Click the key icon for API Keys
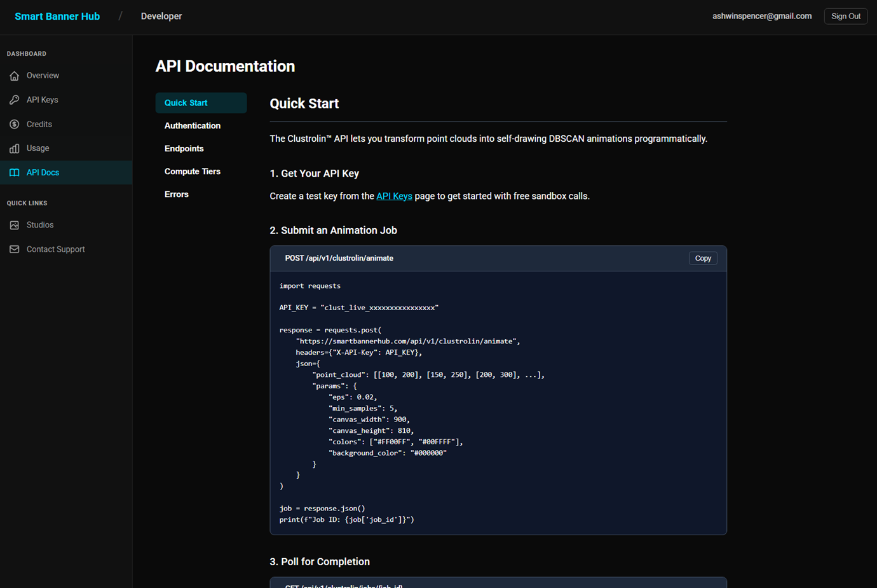877x588 pixels. 14,100
